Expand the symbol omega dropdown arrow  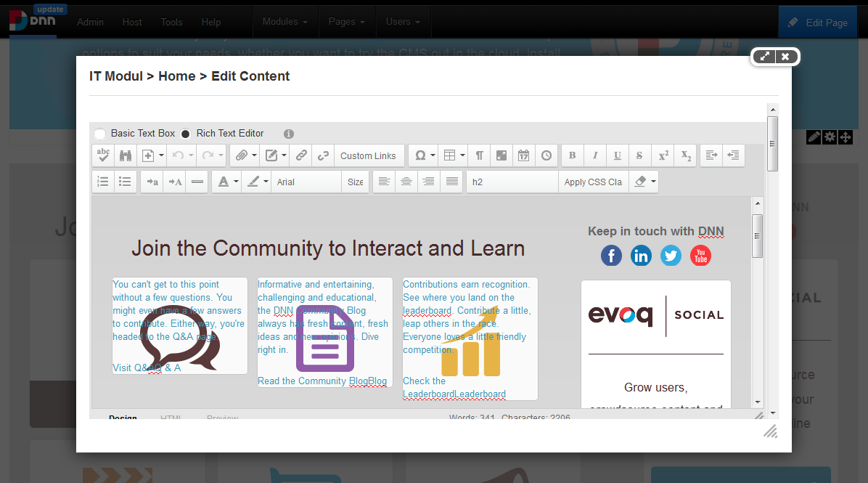433,155
